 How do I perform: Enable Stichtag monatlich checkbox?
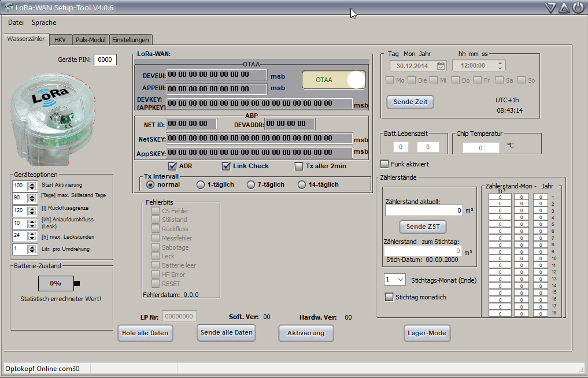[x=389, y=297]
